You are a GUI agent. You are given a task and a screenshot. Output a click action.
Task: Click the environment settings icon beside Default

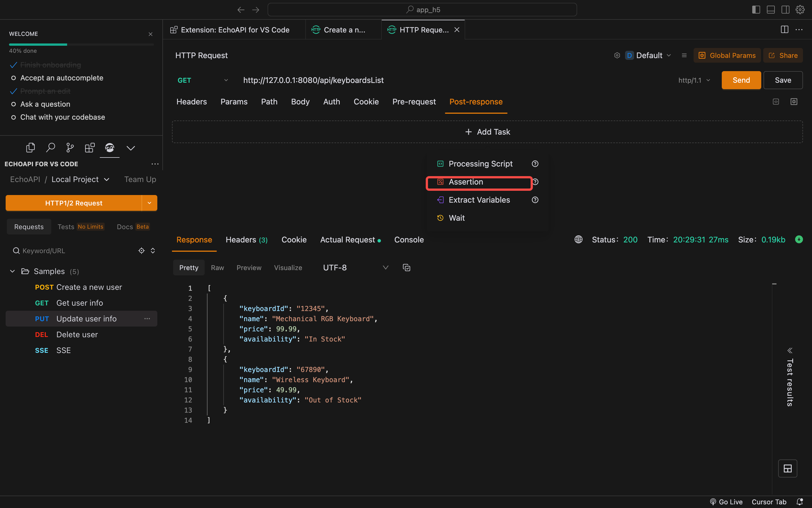(617, 55)
